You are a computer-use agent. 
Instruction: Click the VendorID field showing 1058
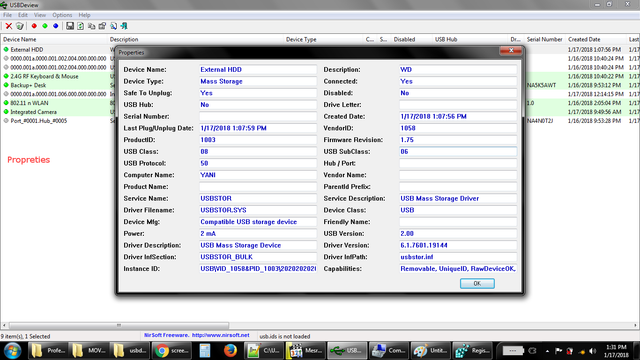click(458, 128)
